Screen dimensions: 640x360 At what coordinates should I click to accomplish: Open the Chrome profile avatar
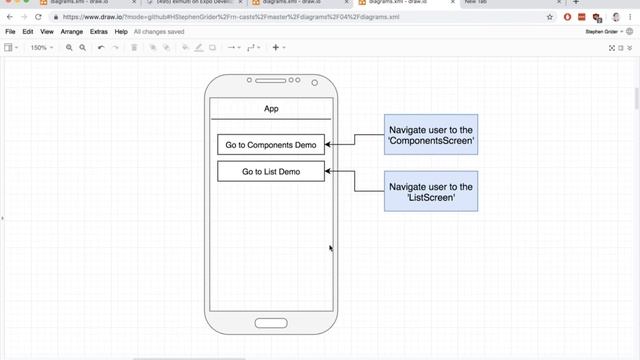[x=616, y=17]
